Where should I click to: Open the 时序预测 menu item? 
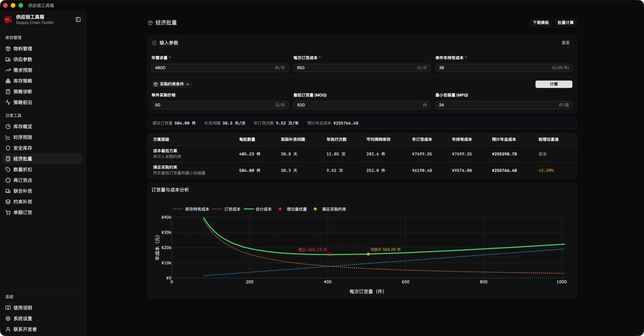[43, 137]
